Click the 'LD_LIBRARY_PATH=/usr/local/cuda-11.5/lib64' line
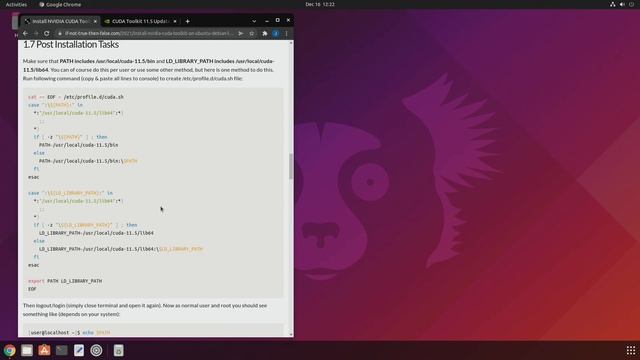Image resolution: width=640 pixels, height=360 pixels. [96, 233]
